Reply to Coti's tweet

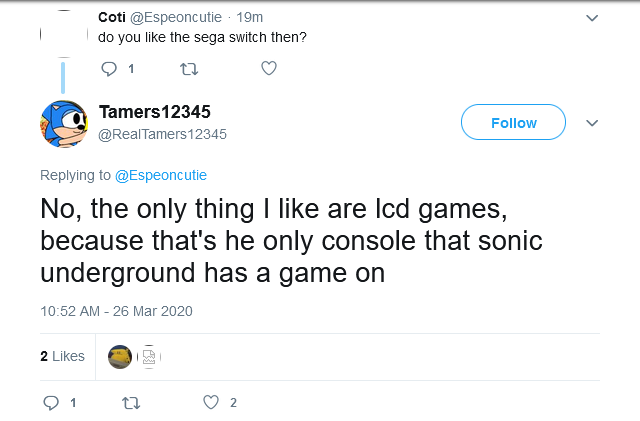109,69
